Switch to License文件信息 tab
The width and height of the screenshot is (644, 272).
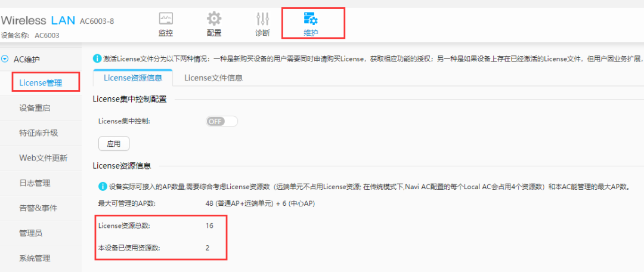pyautogui.click(x=213, y=78)
